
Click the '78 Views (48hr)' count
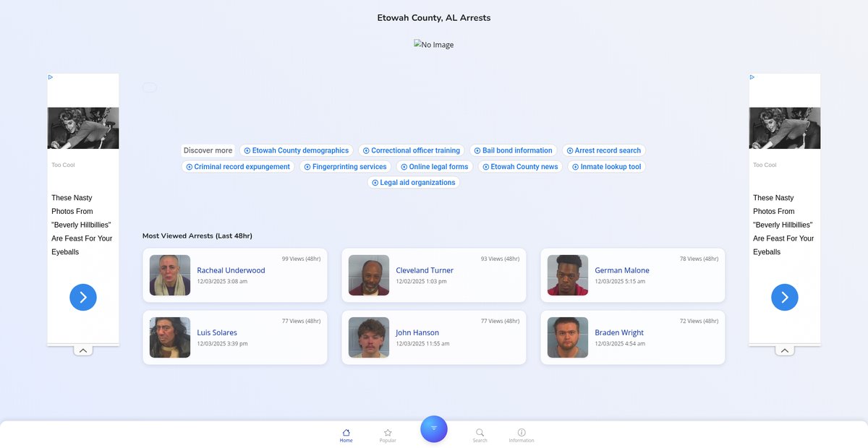point(699,259)
